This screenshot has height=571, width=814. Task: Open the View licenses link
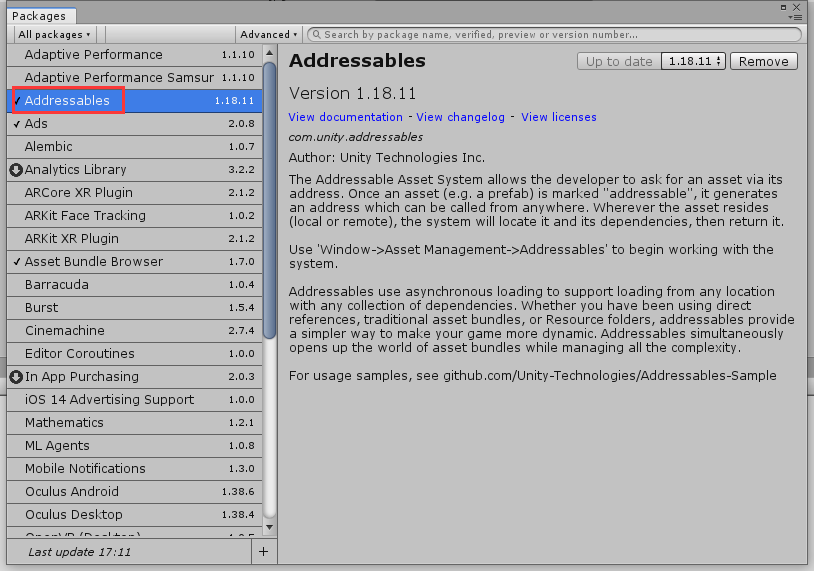tap(559, 117)
